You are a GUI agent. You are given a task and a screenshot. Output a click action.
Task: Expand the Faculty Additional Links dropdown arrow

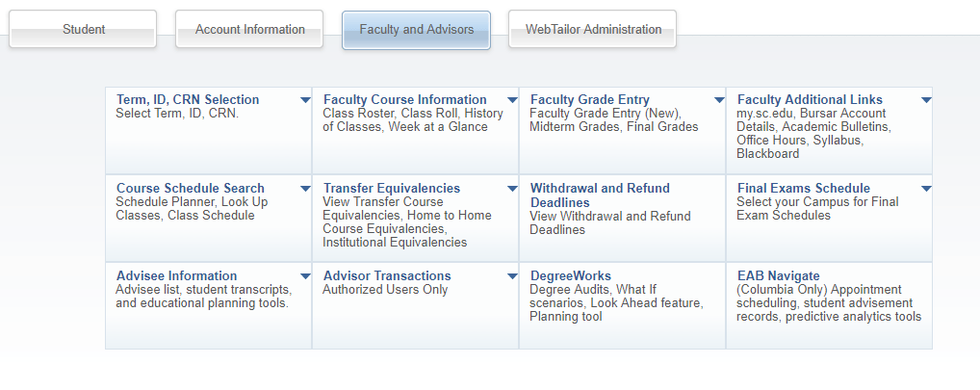tap(926, 100)
